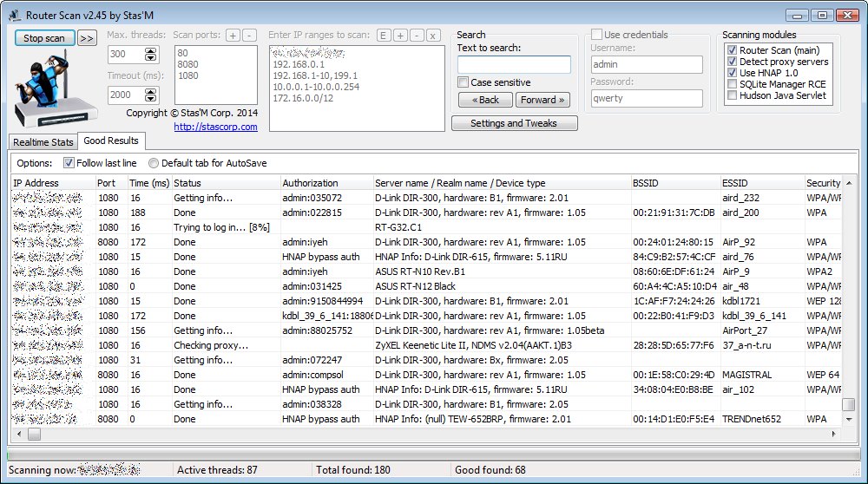Select port 8080 in Scan ports list

click(187, 64)
